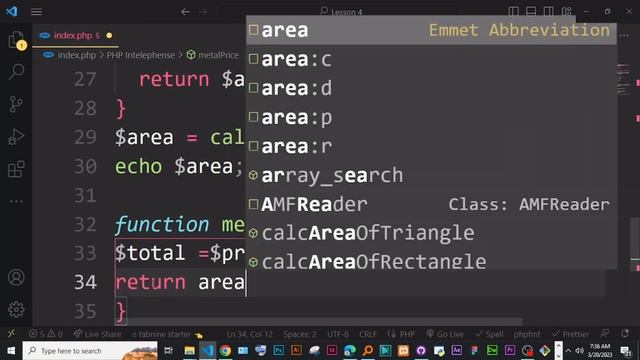Click phpfmt status bar item
This screenshot has height=360, width=640.
(x=527, y=334)
